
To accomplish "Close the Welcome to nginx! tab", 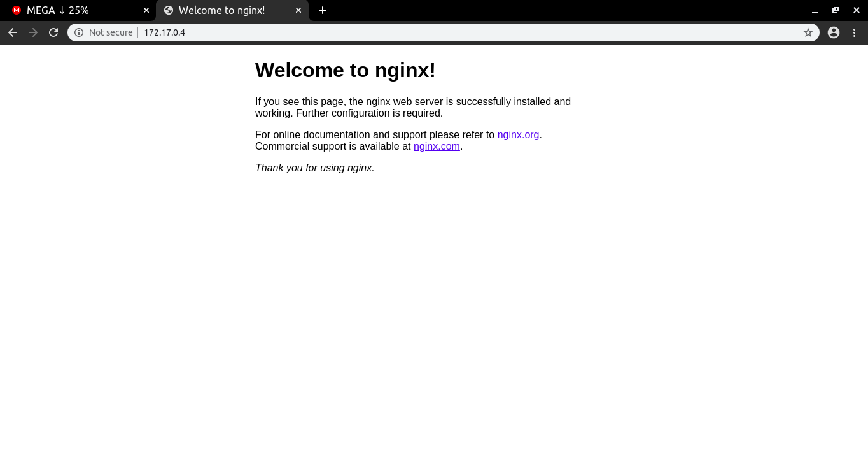I will tap(298, 10).
